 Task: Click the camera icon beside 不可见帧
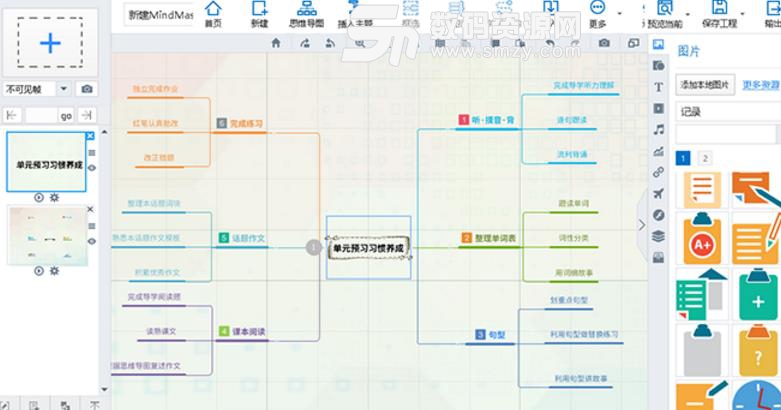click(87, 89)
